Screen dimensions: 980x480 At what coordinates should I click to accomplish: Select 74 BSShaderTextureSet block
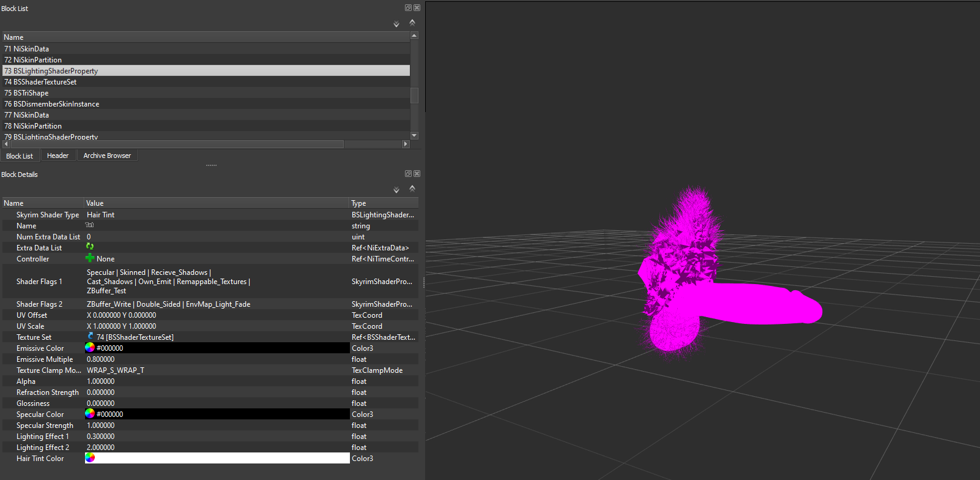pyautogui.click(x=206, y=81)
